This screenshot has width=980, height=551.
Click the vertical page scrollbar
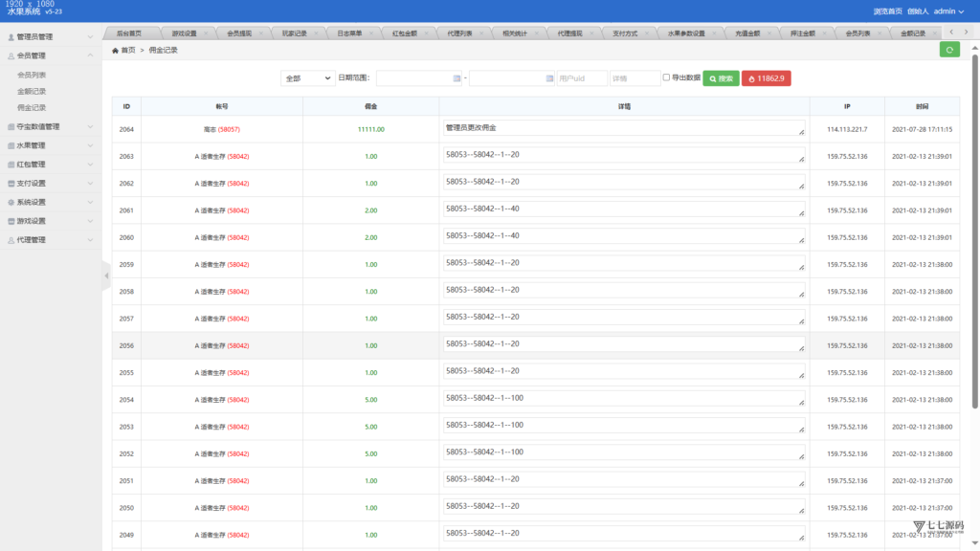pyautogui.click(x=975, y=231)
